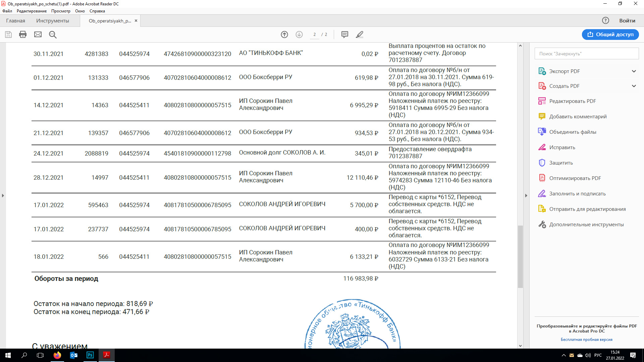The height and width of the screenshot is (362, 644).
Task: Open the help question mark icon
Action: point(605,20)
